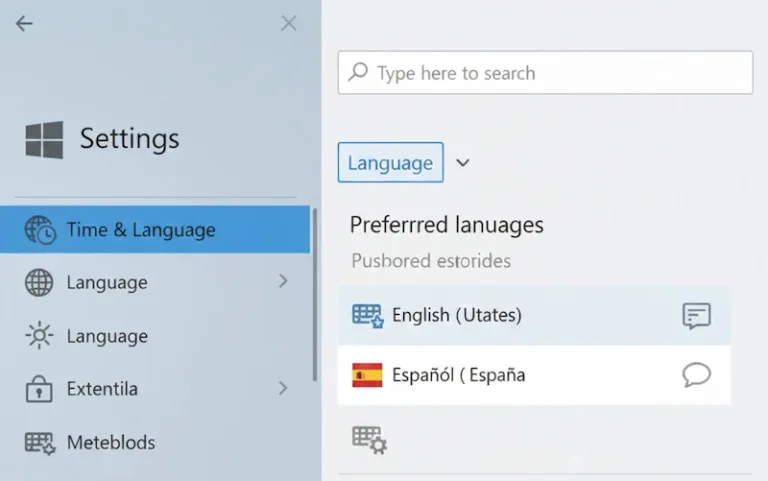
Task: Click the speech bubble icon for Español
Action: tap(696, 375)
